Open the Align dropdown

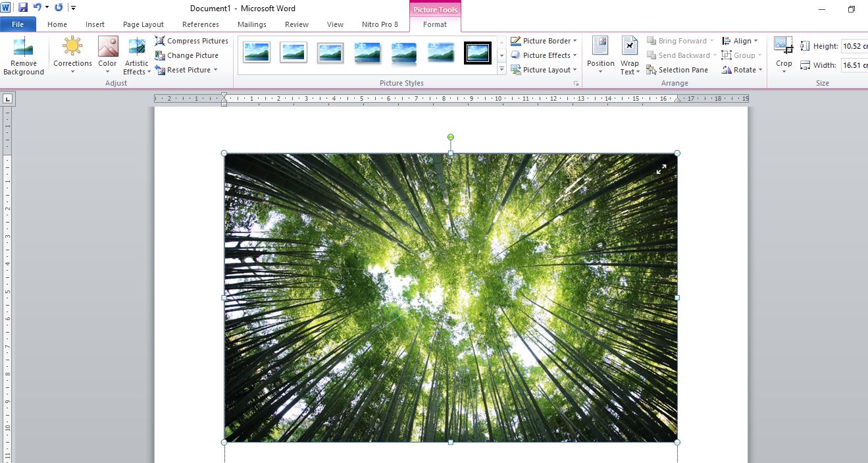740,41
